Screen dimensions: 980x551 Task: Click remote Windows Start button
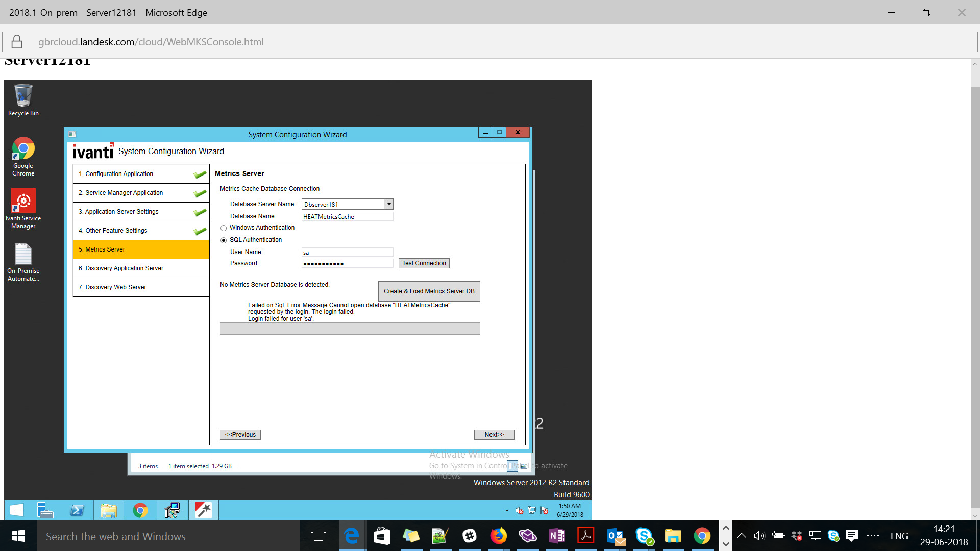(x=17, y=510)
